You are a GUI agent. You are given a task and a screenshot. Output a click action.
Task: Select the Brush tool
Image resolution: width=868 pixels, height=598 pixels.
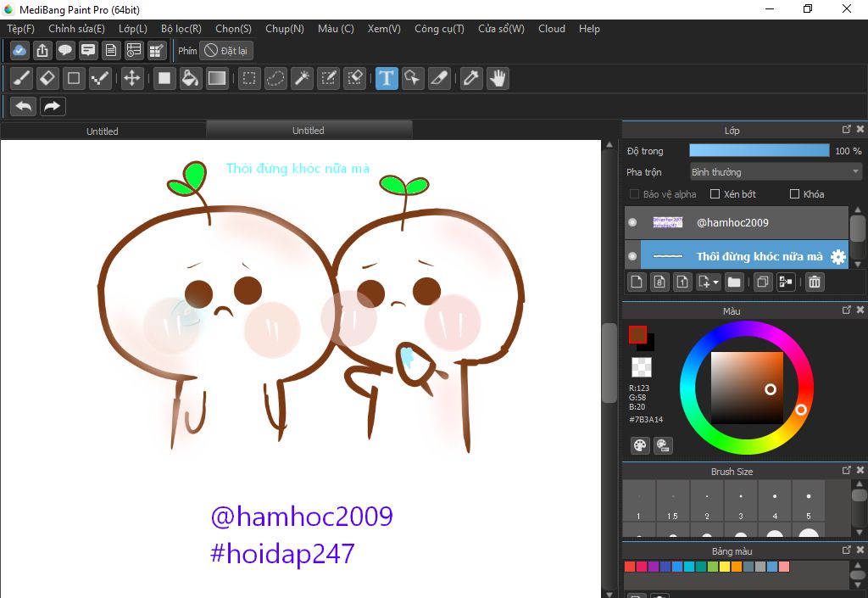[21, 79]
